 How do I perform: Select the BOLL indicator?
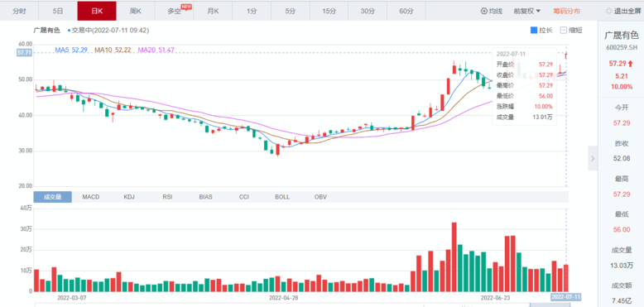(x=282, y=197)
